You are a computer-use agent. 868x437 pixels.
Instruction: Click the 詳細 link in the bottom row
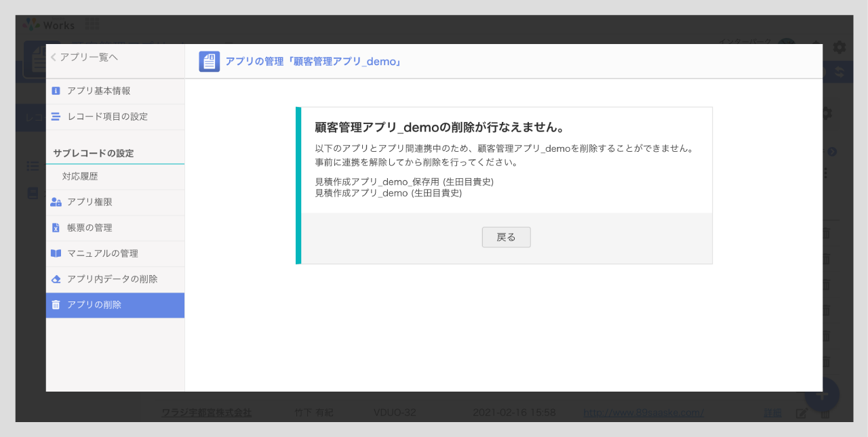tap(772, 413)
